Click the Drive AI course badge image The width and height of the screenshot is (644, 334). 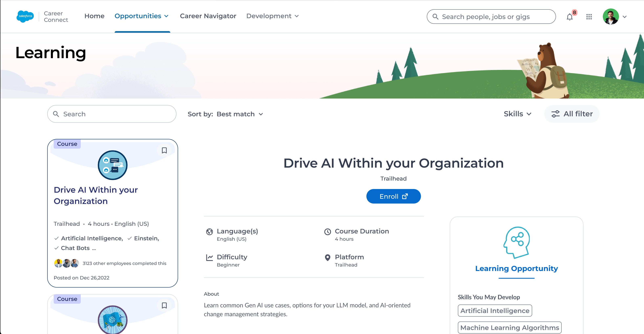point(112,165)
